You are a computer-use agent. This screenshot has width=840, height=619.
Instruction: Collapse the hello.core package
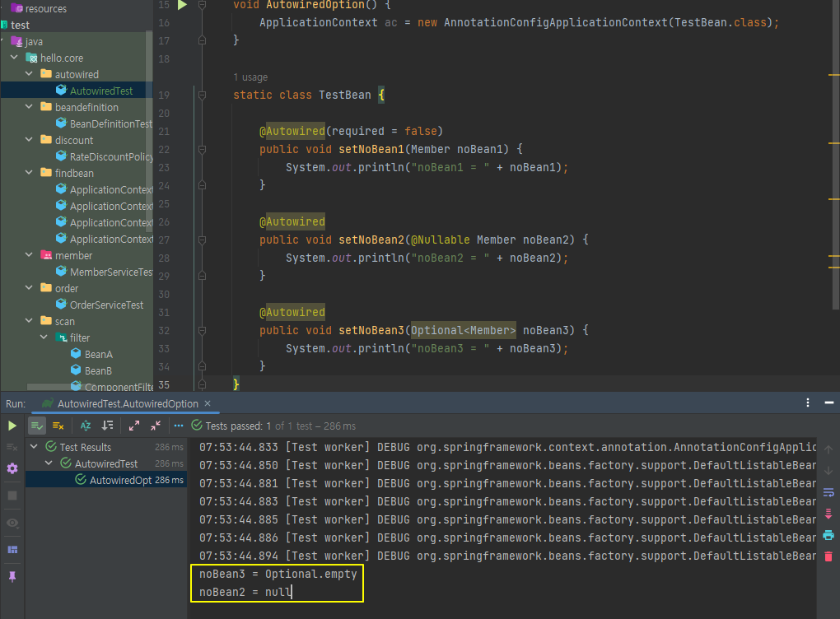coord(15,58)
